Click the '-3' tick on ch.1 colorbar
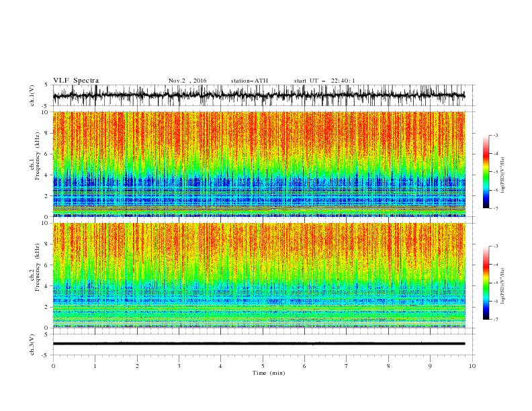The width and height of the screenshot is (532, 411). pyautogui.click(x=496, y=135)
